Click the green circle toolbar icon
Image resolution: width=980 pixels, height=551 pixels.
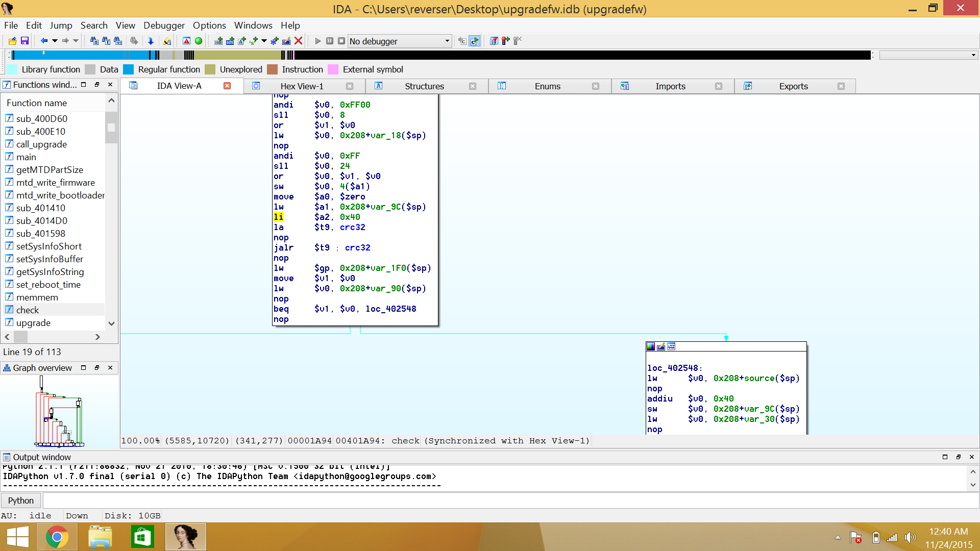[199, 41]
